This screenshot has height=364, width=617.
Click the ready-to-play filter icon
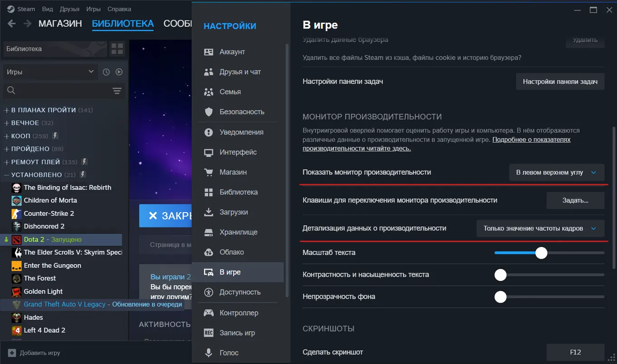[x=119, y=72]
